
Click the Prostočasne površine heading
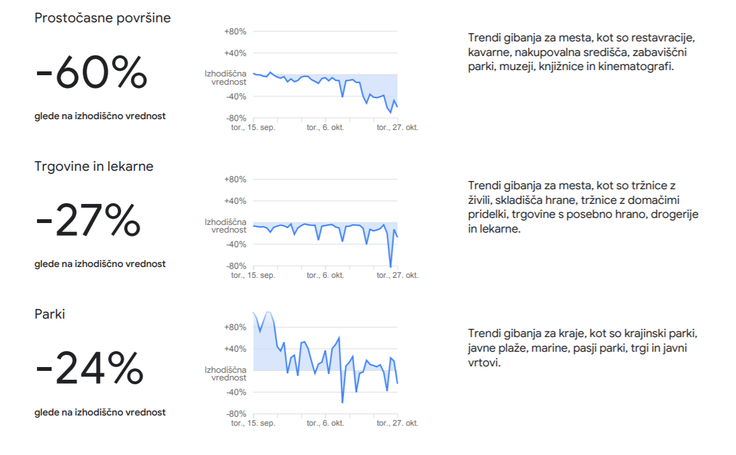[x=102, y=18]
